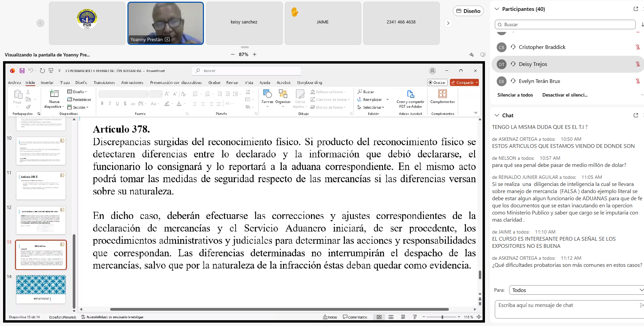Open Complementos add-ins icon
644x326 pixels.
coord(442,94)
